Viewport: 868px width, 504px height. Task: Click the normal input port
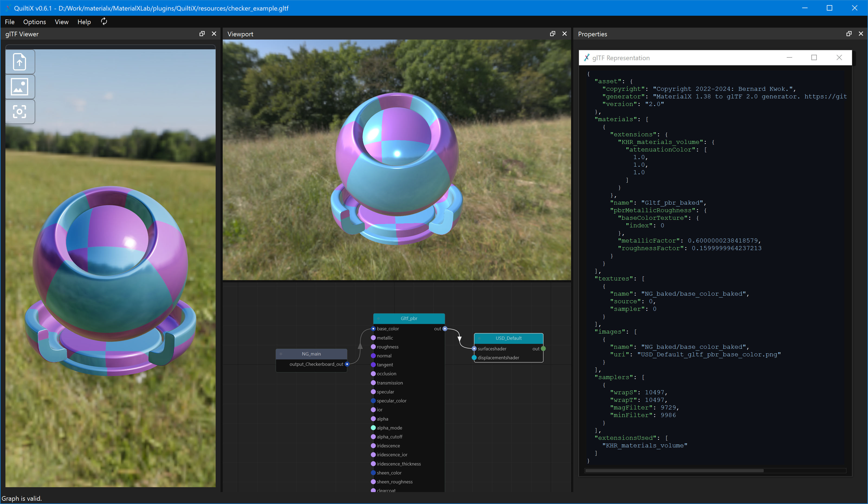(373, 356)
